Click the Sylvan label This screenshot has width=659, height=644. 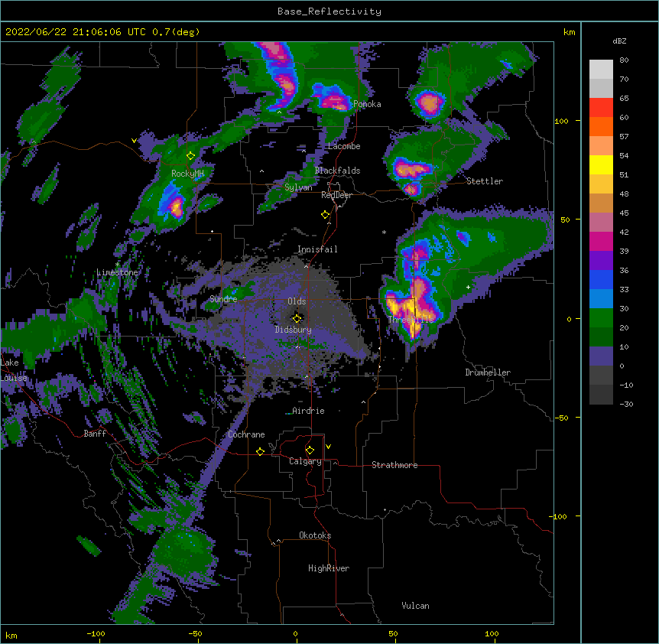tap(298, 187)
